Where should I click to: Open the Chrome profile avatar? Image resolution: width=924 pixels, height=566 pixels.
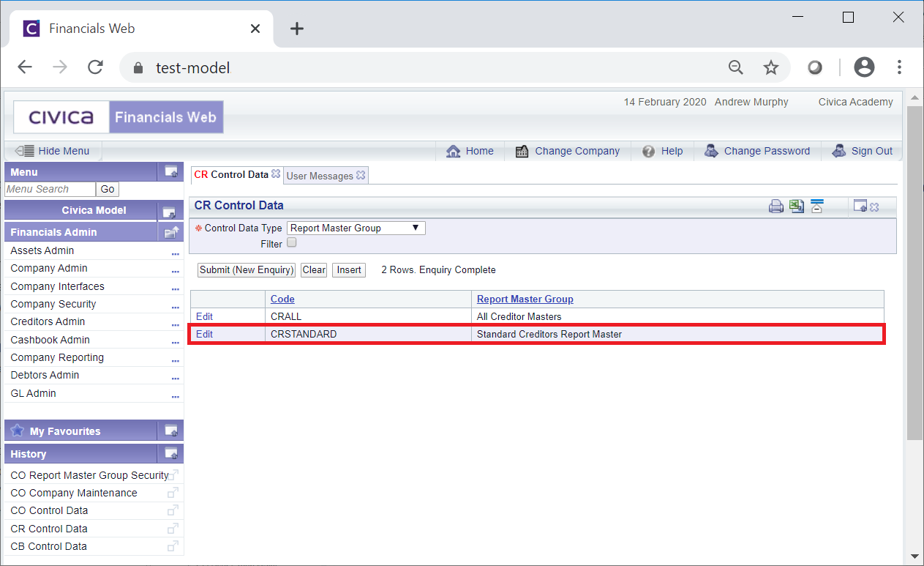(864, 67)
